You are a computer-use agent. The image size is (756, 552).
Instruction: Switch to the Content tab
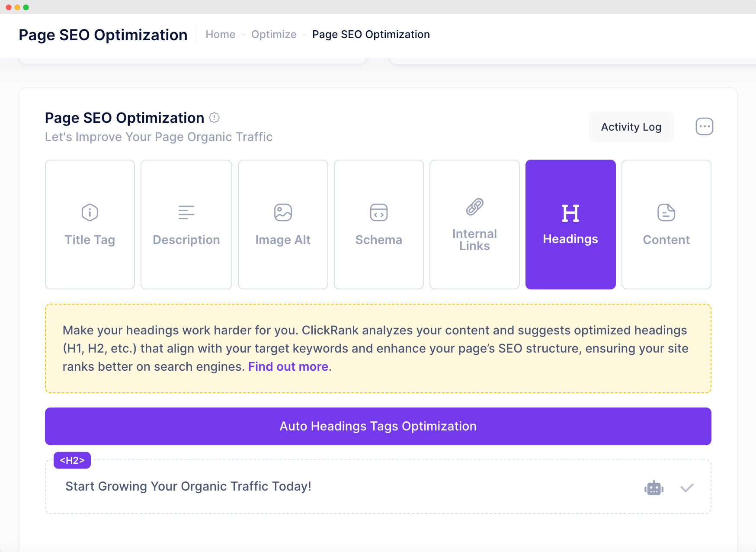tap(666, 225)
